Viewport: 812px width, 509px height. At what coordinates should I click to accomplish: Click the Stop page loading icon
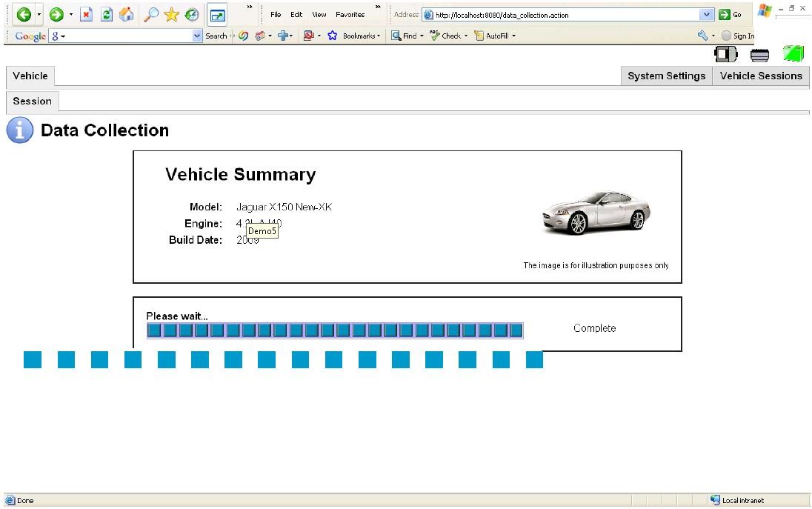pos(87,15)
